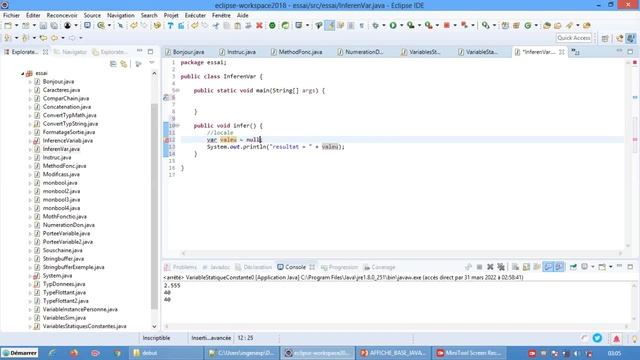Click the taskbar clock

614,353
